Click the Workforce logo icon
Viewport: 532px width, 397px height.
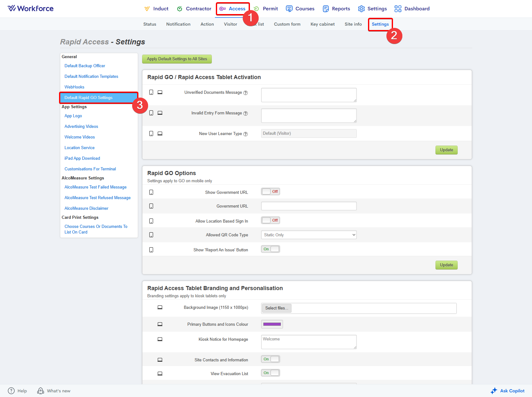(12, 8)
